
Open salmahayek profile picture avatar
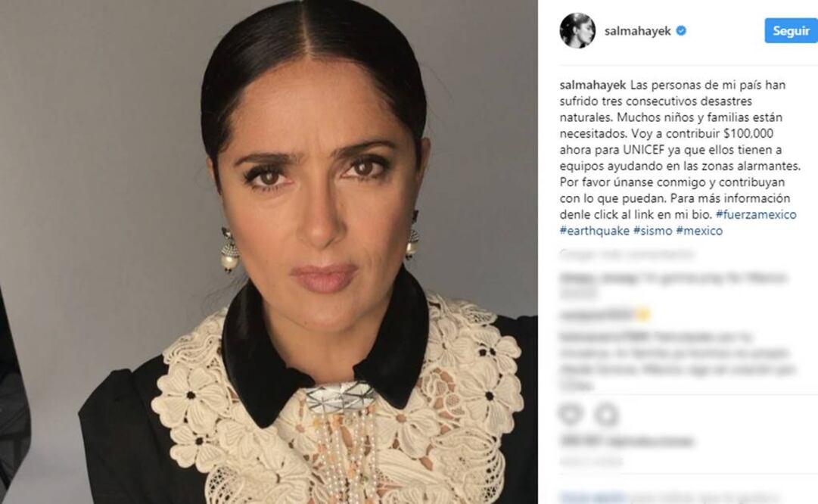coord(577,31)
